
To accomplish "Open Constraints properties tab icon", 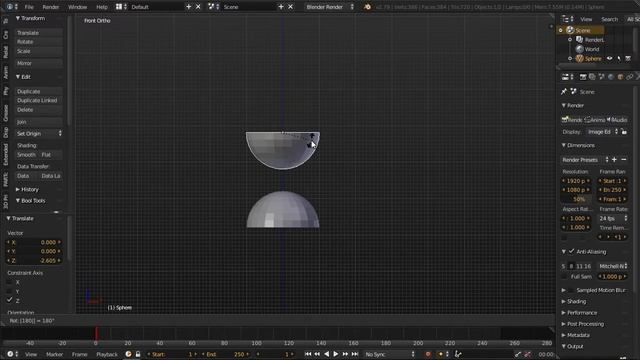I will click(630, 77).
